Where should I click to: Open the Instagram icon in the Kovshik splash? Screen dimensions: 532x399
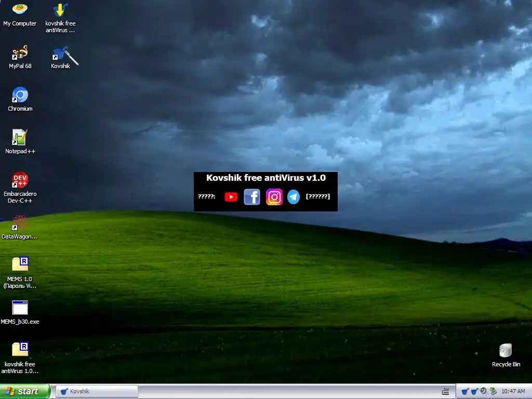click(274, 197)
